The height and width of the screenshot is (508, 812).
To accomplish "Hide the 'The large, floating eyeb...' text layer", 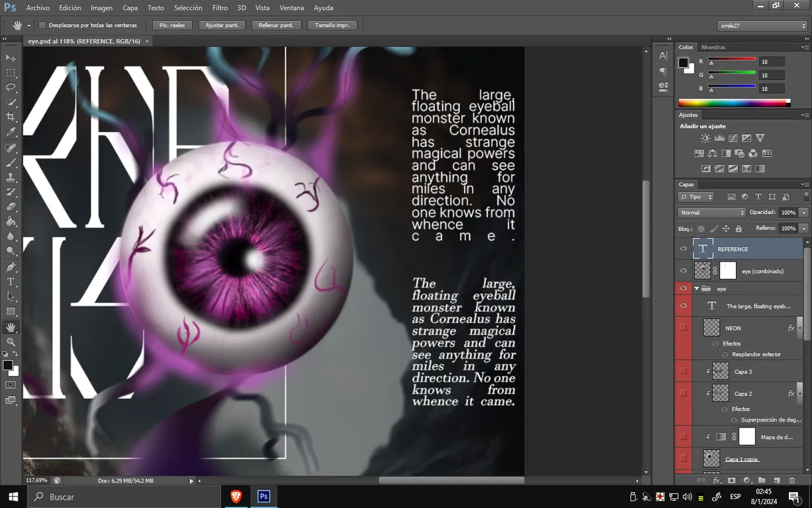I will point(683,306).
